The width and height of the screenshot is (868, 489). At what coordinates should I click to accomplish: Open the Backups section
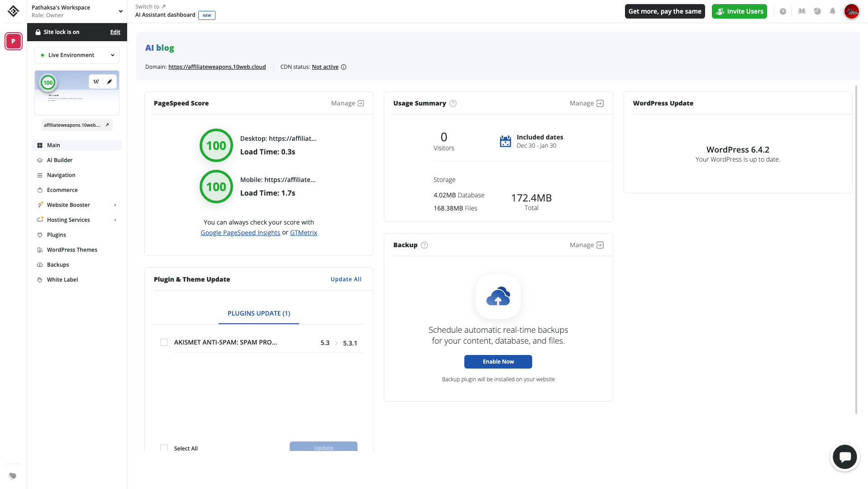[x=58, y=264]
